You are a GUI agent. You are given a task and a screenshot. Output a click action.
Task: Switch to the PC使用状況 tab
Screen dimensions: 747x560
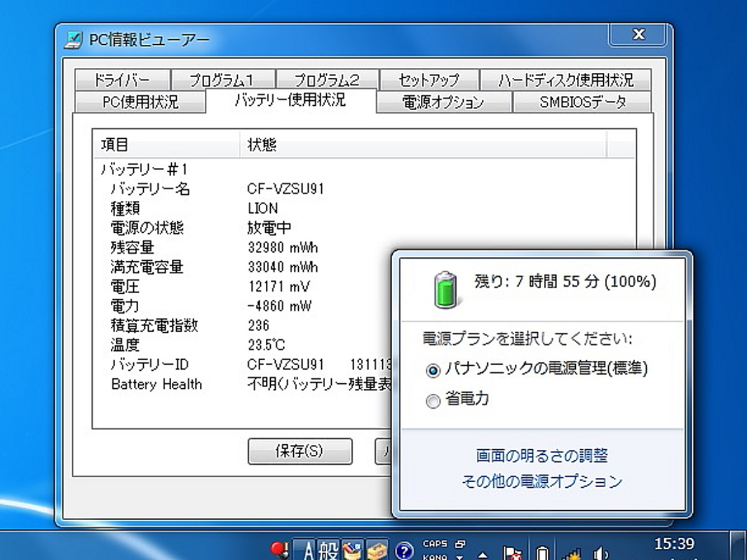(139, 102)
